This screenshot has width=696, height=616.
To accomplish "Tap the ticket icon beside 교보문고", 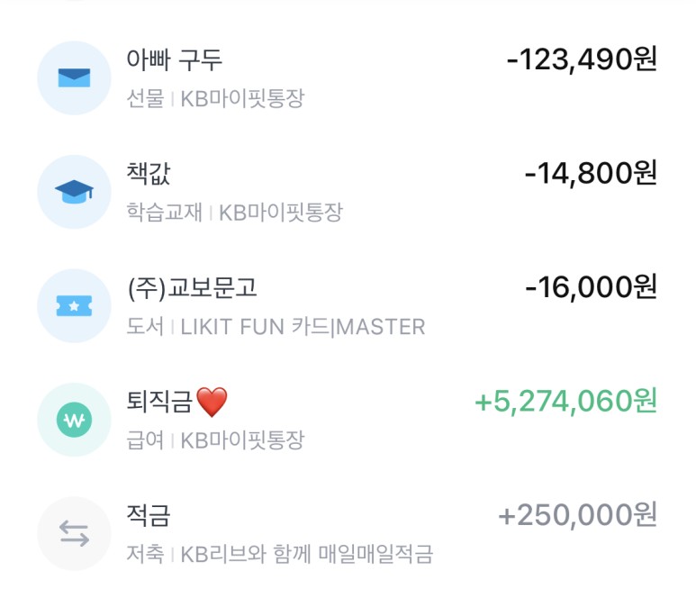I will (x=74, y=306).
